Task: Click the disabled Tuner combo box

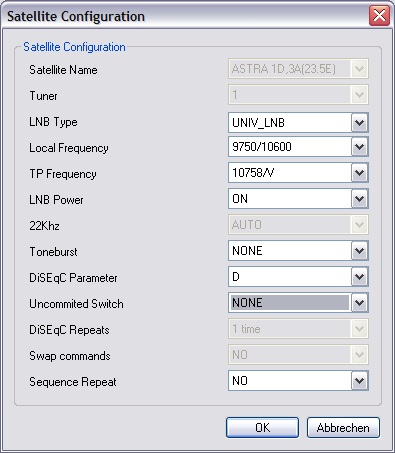Action: tap(298, 95)
